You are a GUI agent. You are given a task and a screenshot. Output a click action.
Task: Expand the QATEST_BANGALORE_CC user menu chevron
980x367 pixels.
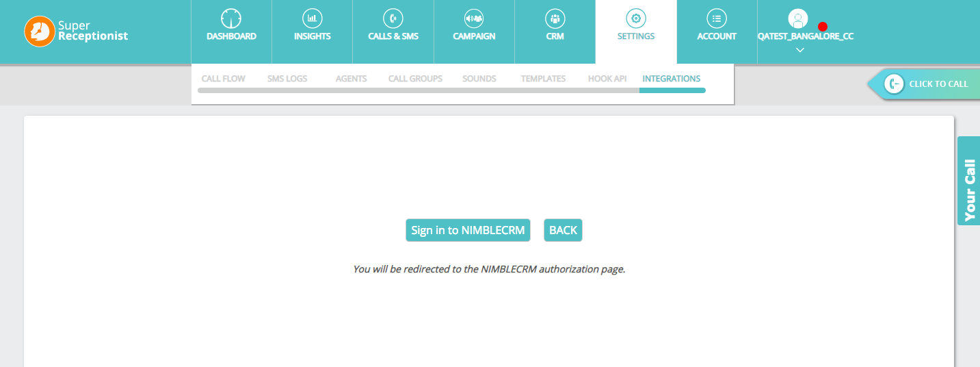click(x=800, y=49)
